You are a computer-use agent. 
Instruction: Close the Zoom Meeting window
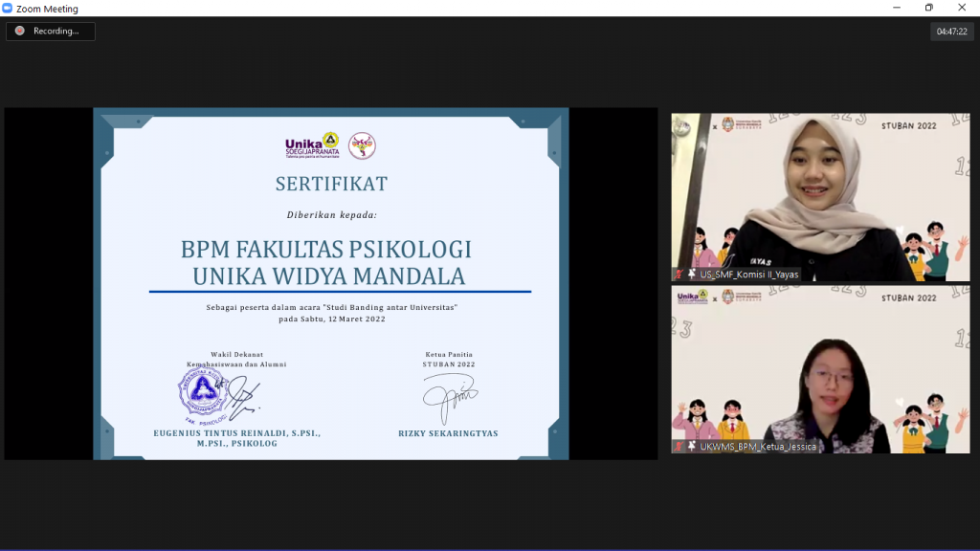pyautogui.click(x=962, y=8)
